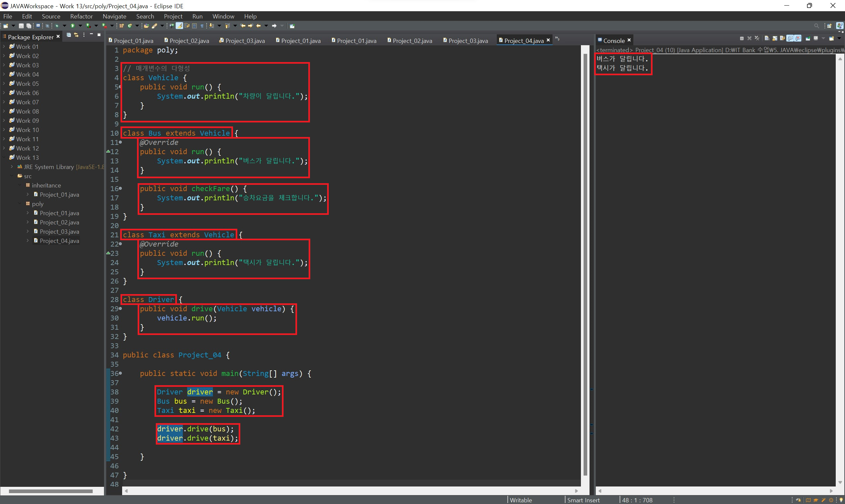Click Collapse All in Package Explorer

tap(69, 35)
